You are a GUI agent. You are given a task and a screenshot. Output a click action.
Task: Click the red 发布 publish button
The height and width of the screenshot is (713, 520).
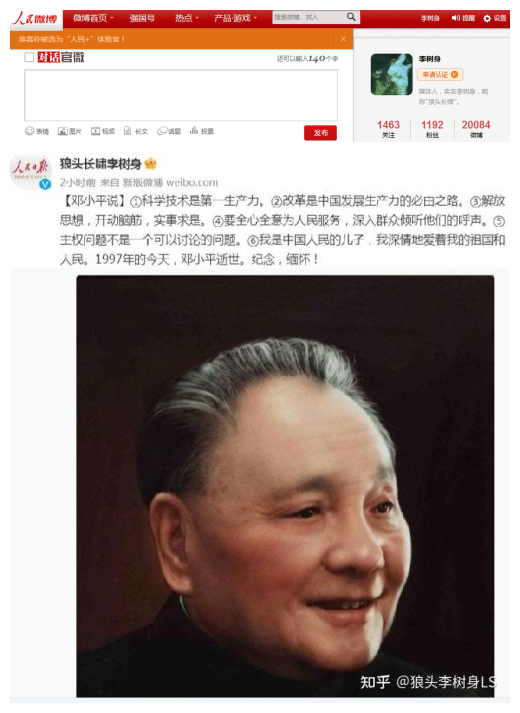320,133
